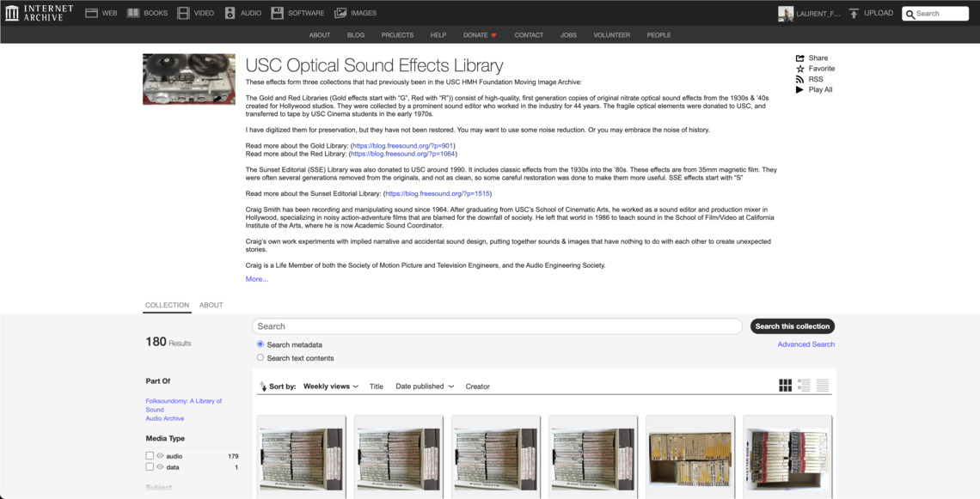Screen dimensions: 980x499
Task: Check the data media type box
Action: pos(150,467)
